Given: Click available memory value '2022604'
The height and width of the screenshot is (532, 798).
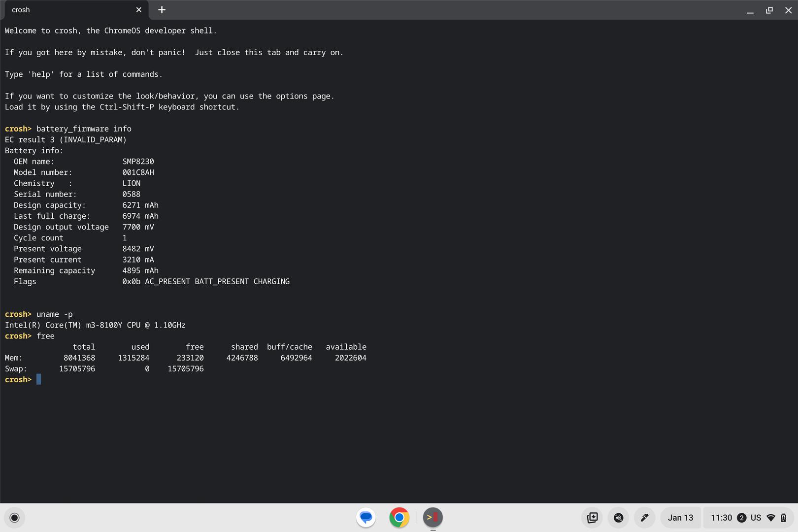Looking at the screenshot, I should click(351, 358).
